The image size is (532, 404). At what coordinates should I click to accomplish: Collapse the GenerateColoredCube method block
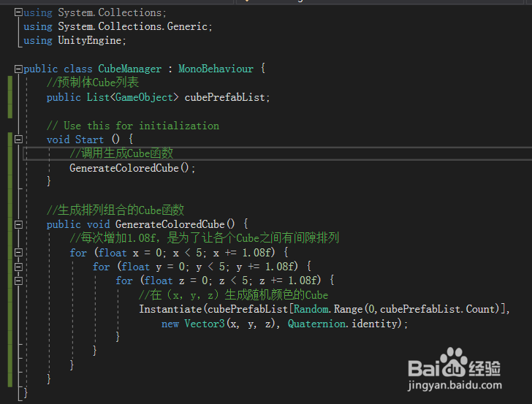(x=18, y=224)
